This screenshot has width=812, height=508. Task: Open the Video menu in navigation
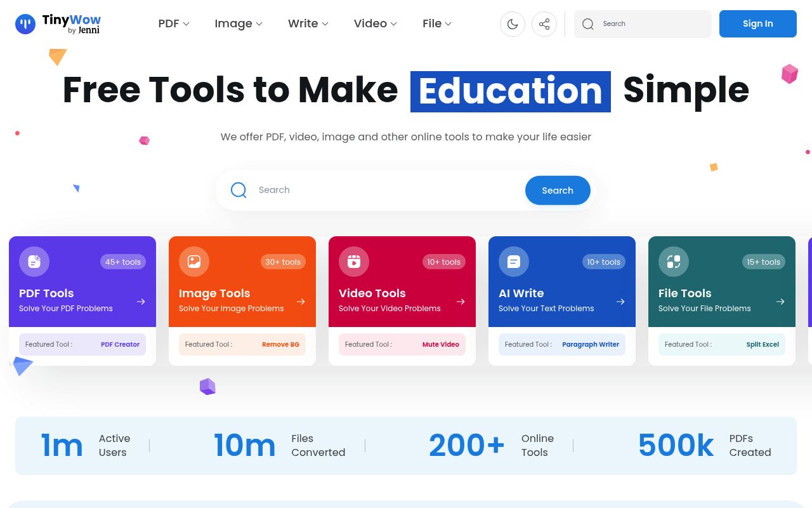point(376,23)
